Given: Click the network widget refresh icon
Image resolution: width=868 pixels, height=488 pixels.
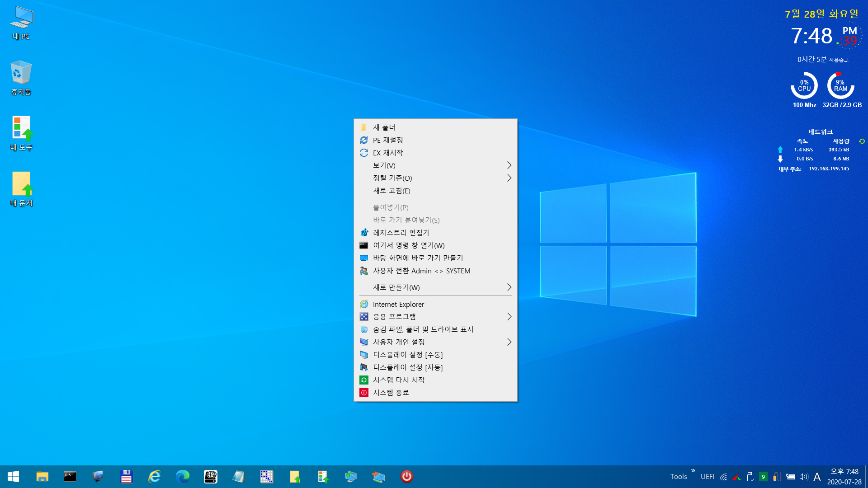Looking at the screenshot, I should point(862,141).
